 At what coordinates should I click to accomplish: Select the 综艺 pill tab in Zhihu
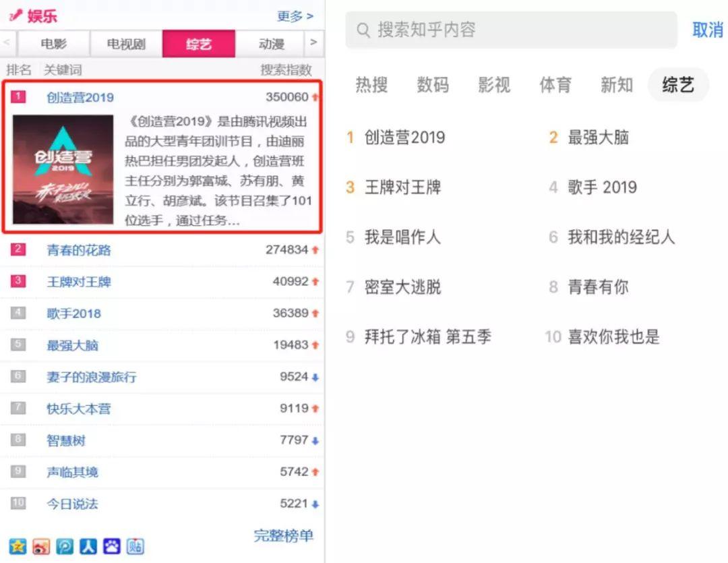pyautogui.click(x=678, y=84)
